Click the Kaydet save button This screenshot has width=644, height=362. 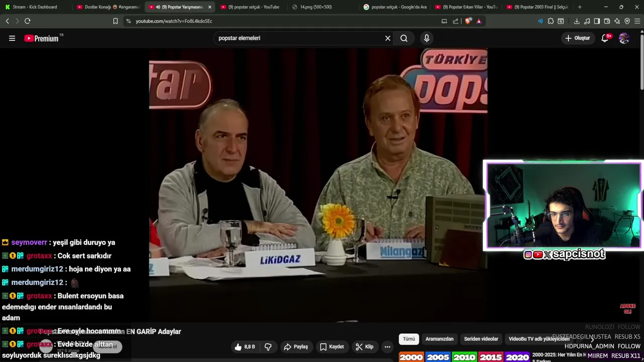coord(332,347)
